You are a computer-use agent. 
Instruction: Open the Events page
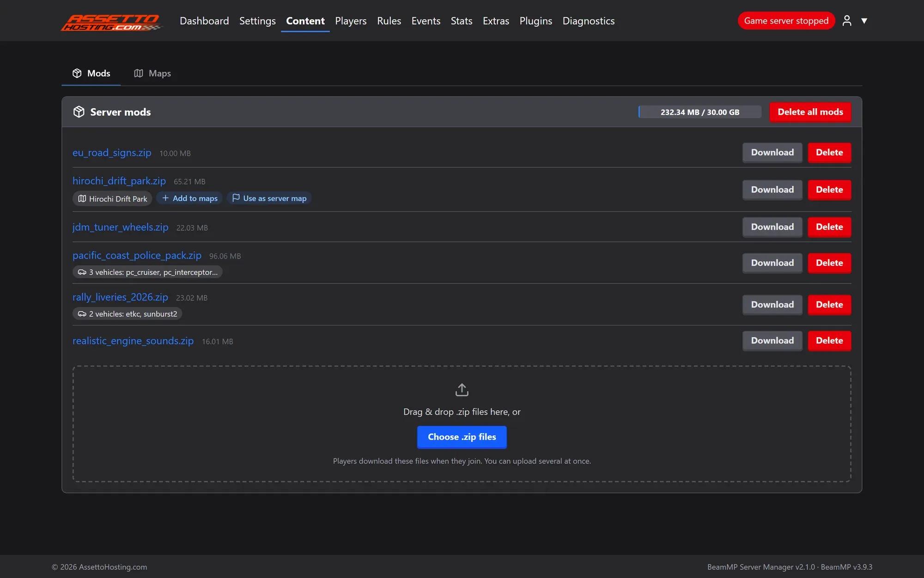tap(426, 21)
